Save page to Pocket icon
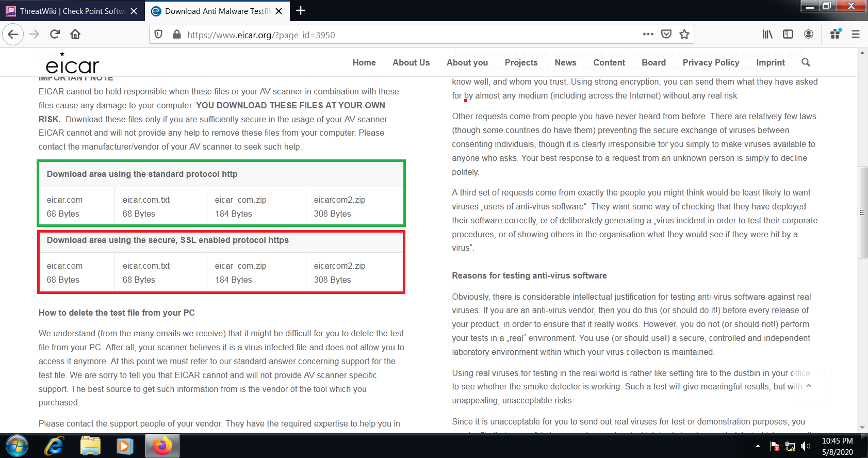The width and height of the screenshot is (868, 458). coord(666,35)
